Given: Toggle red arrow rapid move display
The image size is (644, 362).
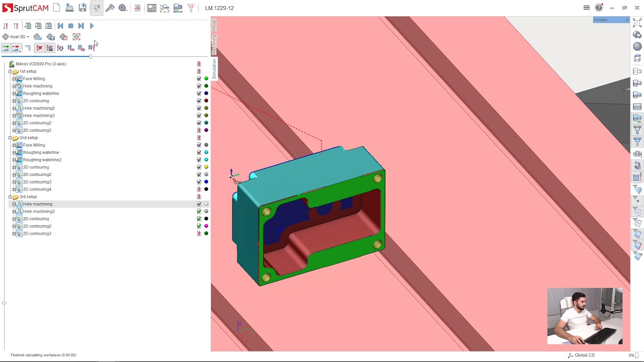Looking at the screenshot, I should click(16, 48).
